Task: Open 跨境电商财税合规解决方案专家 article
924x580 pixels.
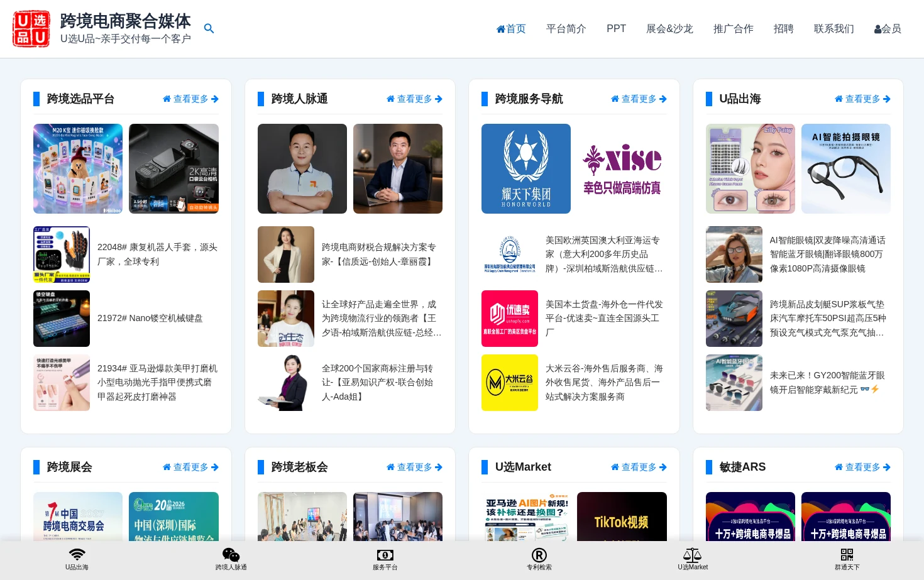Action: [379, 254]
